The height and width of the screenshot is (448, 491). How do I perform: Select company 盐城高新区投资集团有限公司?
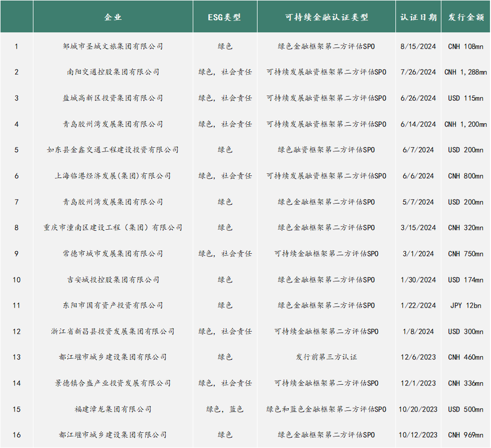113,98
